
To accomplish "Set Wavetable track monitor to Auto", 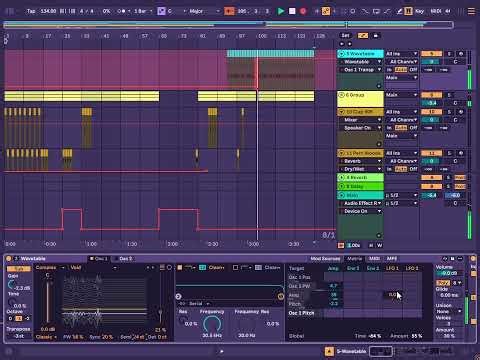I will pos(401,70).
